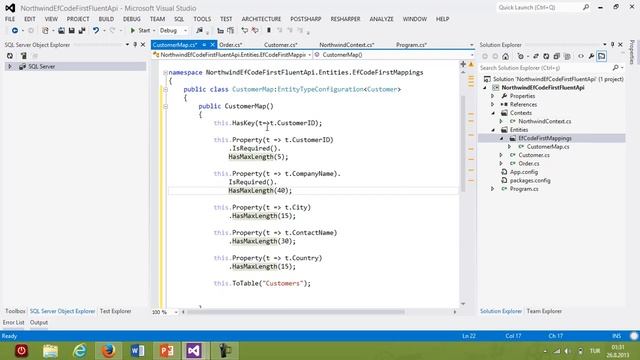Image resolution: width=640 pixels, height=360 pixels.
Task: Open Word from the taskbar
Action: coord(138,351)
